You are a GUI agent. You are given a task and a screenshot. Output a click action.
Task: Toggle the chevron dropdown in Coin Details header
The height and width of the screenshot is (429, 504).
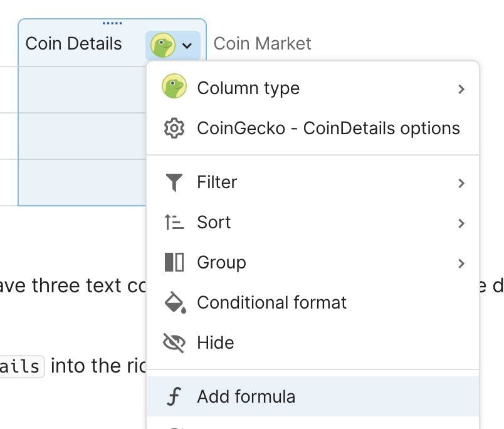[x=187, y=45]
